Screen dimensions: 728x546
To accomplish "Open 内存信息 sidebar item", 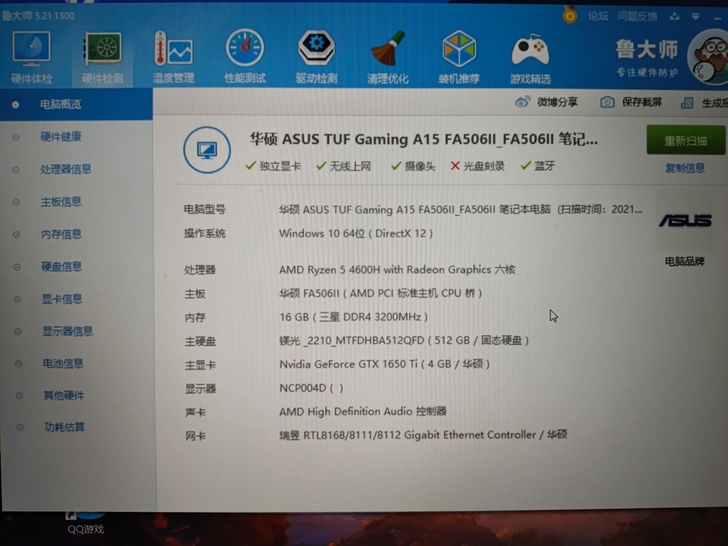I will [x=61, y=234].
